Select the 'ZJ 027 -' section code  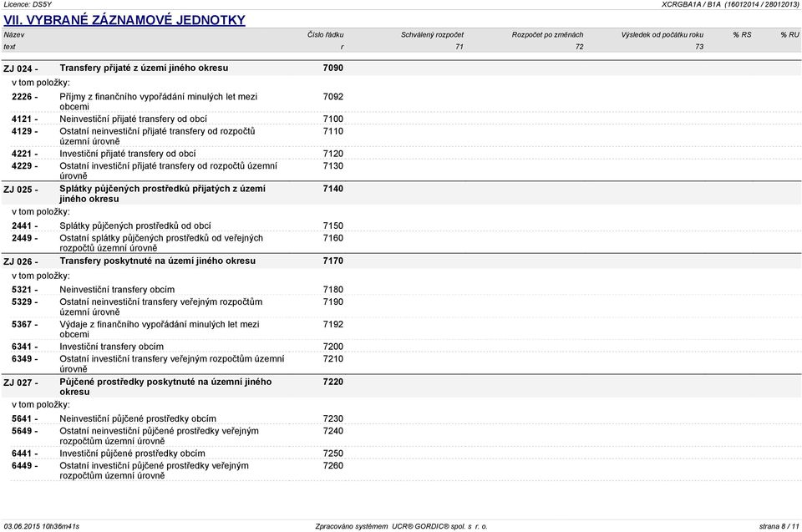coord(20,383)
